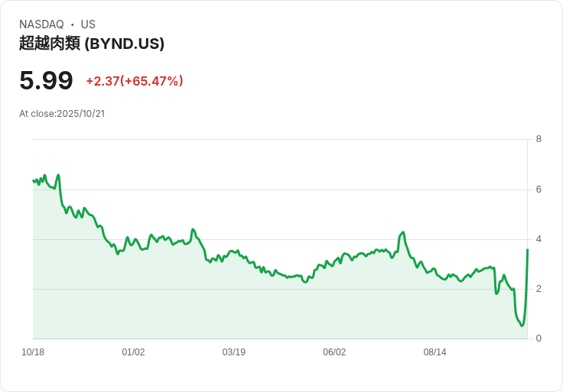Screen dimensions: 563x392
Task: Click the 2 value on the y-axis
Action: [539, 289]
